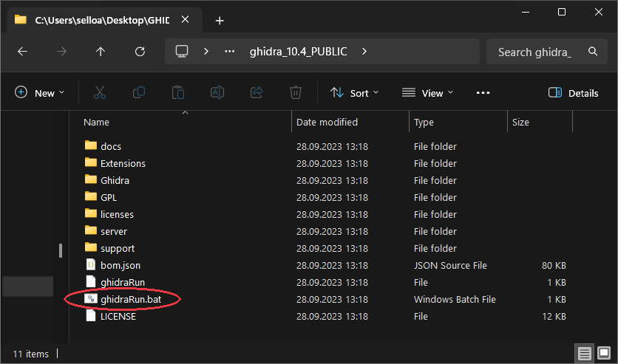Go back to the previous folder
Image resolution: width=618 pixels, height=364 pixels.
click(x=22, y=52)
